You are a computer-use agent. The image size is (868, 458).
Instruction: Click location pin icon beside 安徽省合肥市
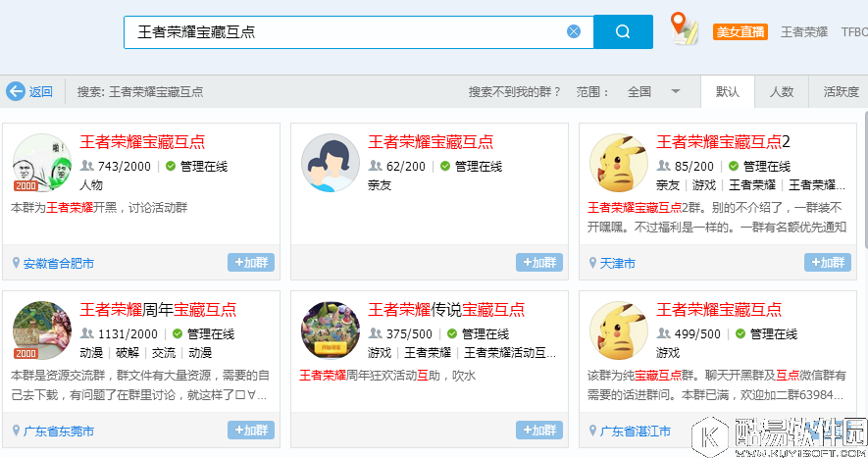coord(16,263)
